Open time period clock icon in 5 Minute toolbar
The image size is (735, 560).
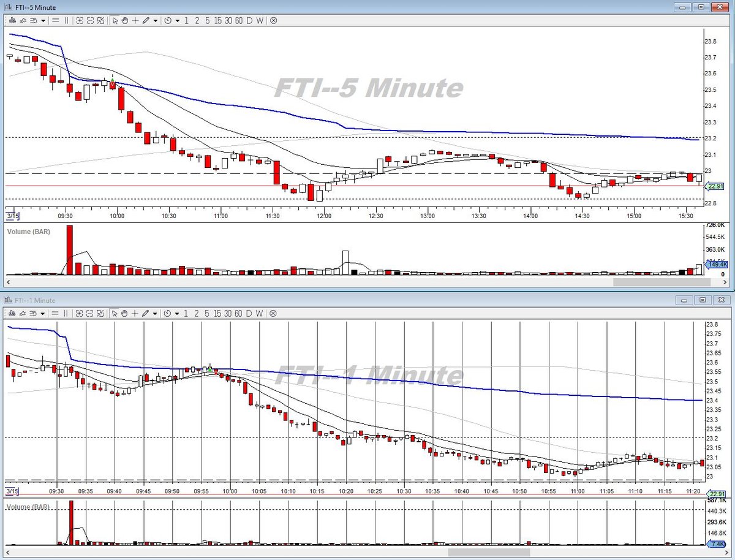(168, 20)
